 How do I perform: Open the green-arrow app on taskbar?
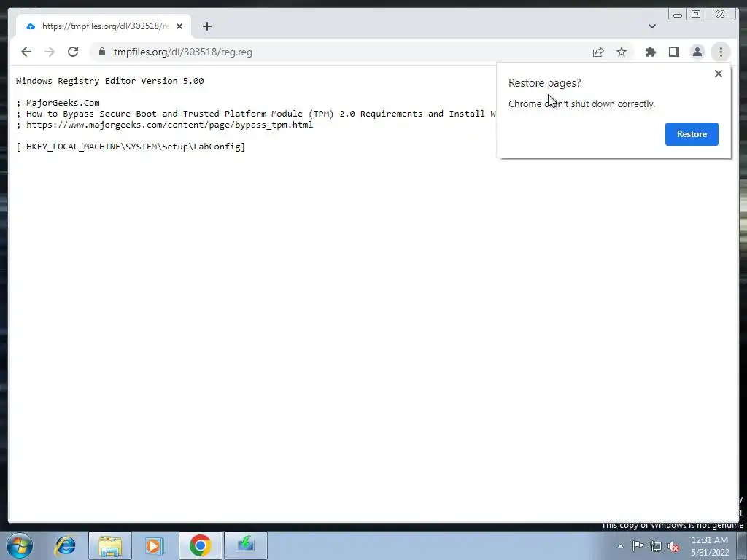[x=246, y=545]
